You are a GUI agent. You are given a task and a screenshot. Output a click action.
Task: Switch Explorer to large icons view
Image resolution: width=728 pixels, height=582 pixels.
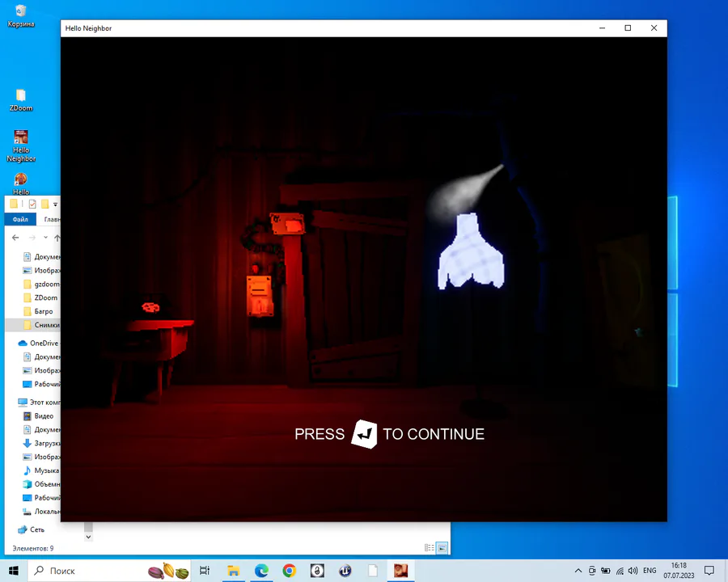pos(442,548)
